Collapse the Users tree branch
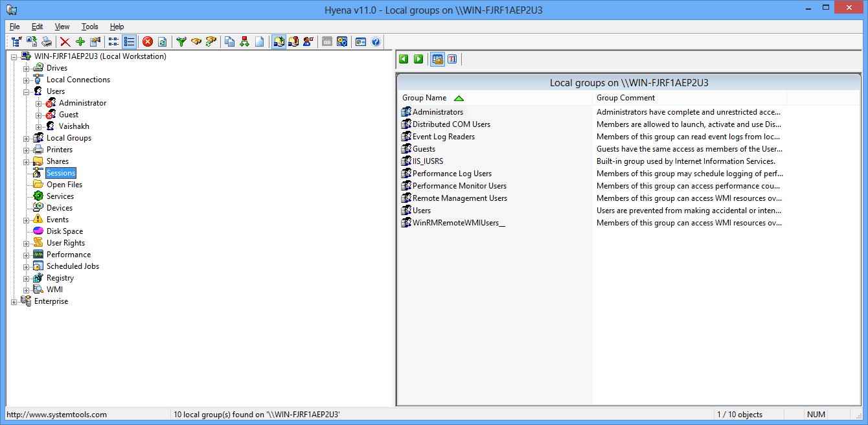This screenshot has width=868, height=425. pos(26,91)
